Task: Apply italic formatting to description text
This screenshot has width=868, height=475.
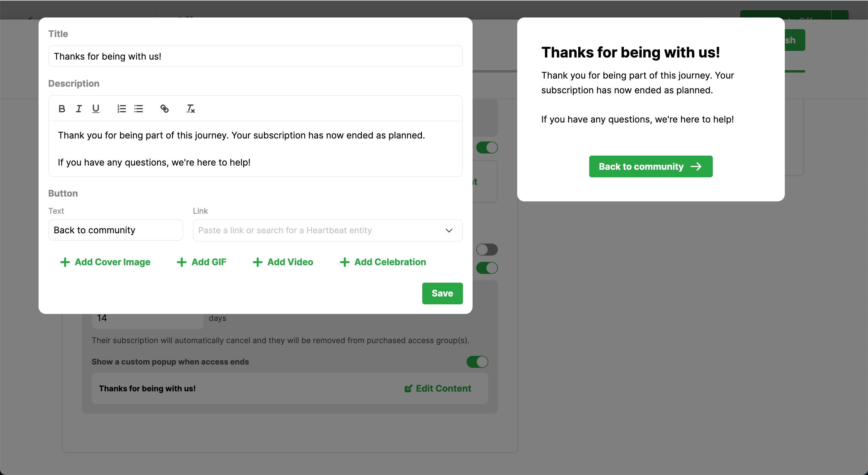Action: point(78,109)
